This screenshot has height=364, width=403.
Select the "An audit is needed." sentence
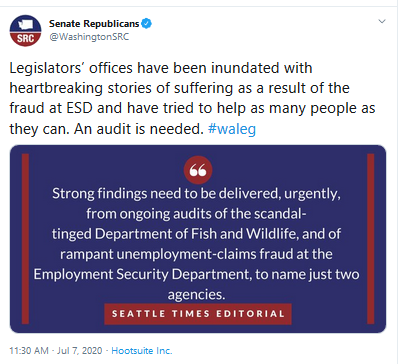[x=139, y=129]
